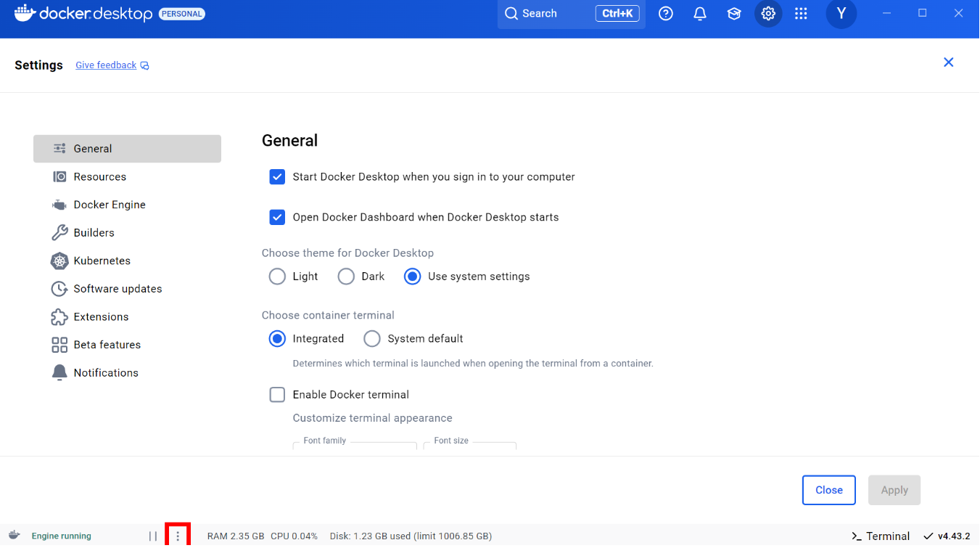This screenshot has width=980, height=548.
Task: Open the apps grid icon
Action: click(x=801, y=14)
